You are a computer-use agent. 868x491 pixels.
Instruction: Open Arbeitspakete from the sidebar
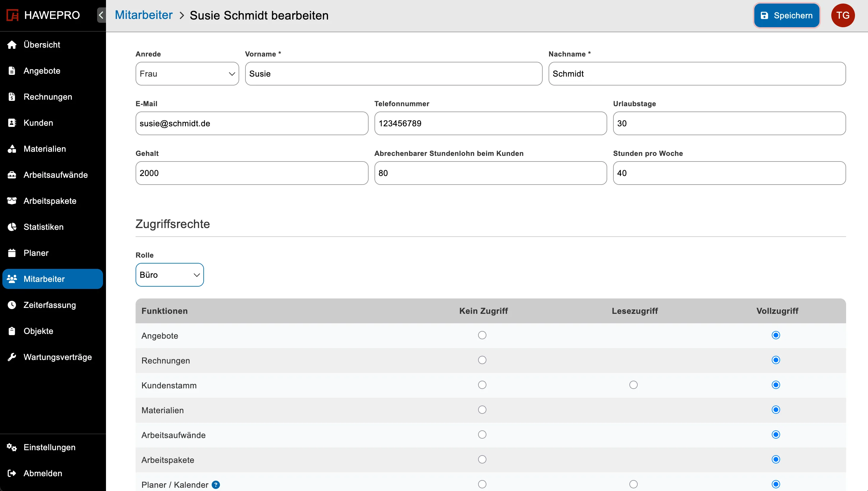(50, 201)
